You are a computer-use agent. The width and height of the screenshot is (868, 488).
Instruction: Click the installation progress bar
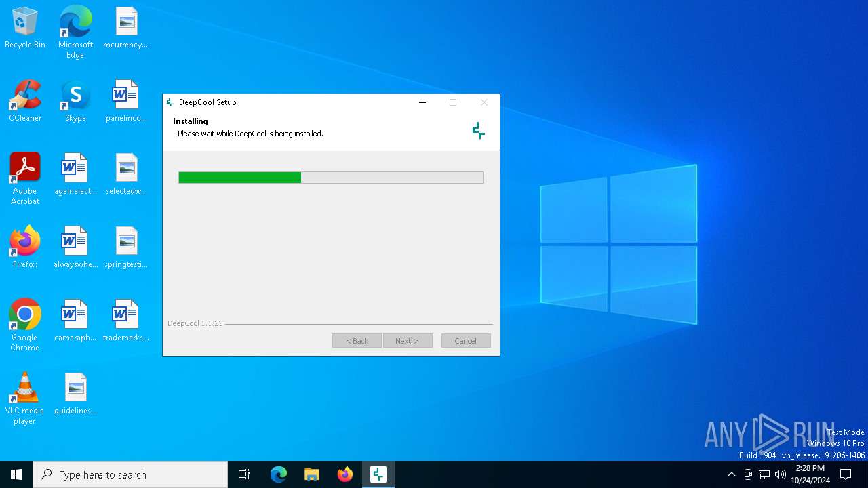[x=331, y=178]
